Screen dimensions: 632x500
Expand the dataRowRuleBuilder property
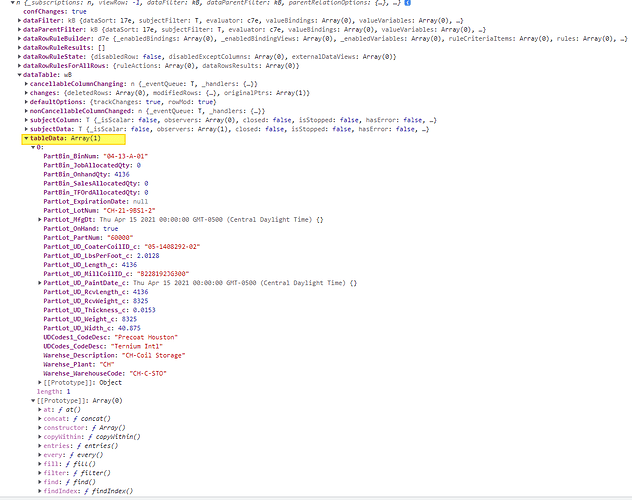click(x=19, y=39)
